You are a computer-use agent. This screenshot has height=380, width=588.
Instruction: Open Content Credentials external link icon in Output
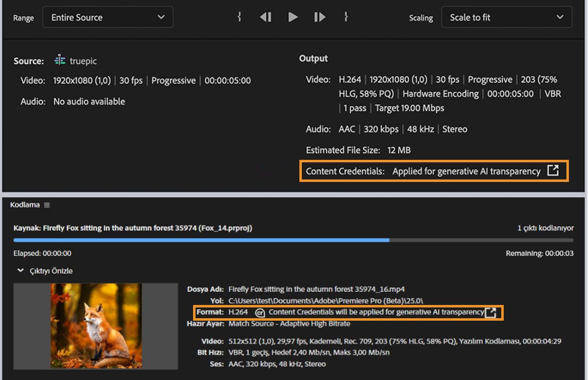point(553,171)
